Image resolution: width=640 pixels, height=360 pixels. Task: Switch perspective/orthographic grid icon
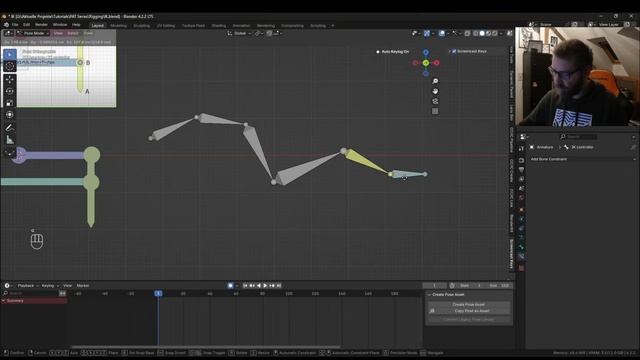(x=435, y=111)
